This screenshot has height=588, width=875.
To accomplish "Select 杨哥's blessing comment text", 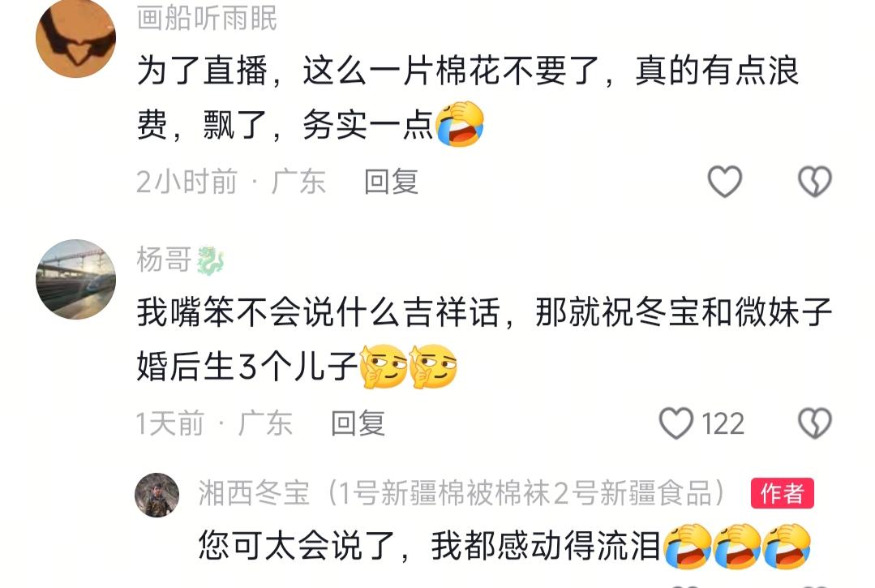I will (x=484, y=339).
